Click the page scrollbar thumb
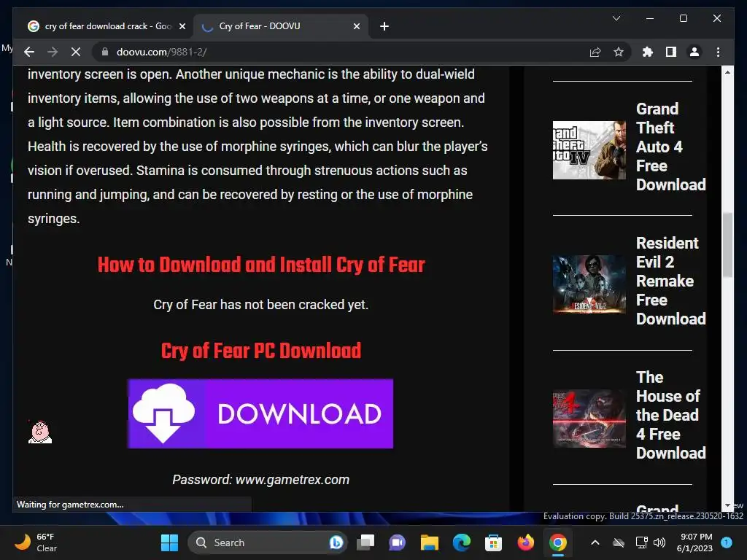 click(727, 244)
